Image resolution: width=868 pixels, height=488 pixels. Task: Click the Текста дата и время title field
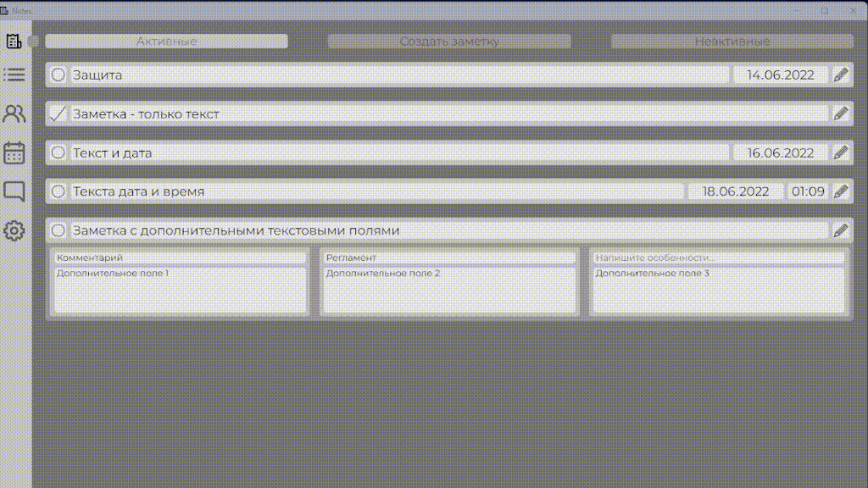point(377,191)
